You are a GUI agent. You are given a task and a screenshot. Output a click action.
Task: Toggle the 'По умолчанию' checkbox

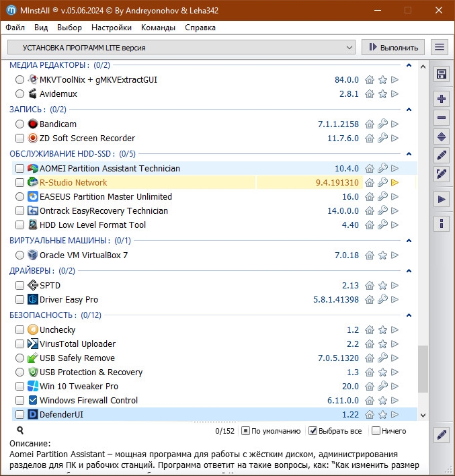245,431
